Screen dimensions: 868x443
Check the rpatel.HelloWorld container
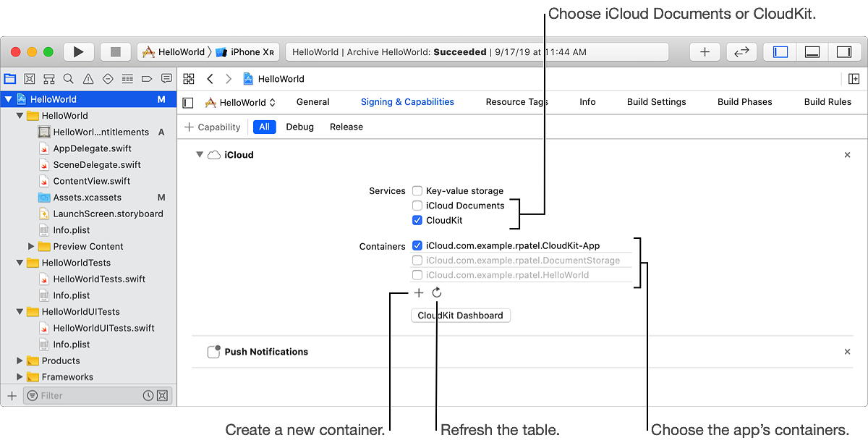coord(417,274)
